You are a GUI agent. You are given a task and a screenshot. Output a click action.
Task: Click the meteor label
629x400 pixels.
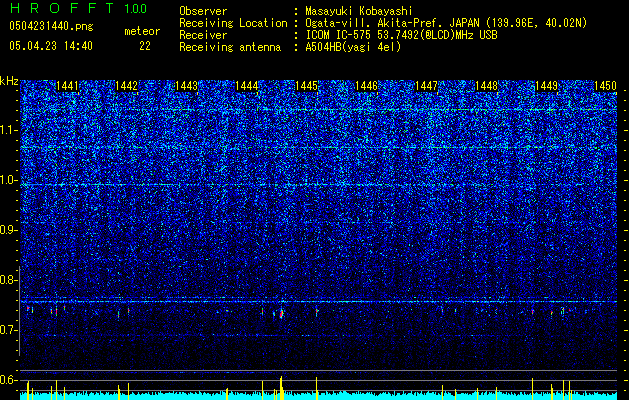[x=142, y=31]
